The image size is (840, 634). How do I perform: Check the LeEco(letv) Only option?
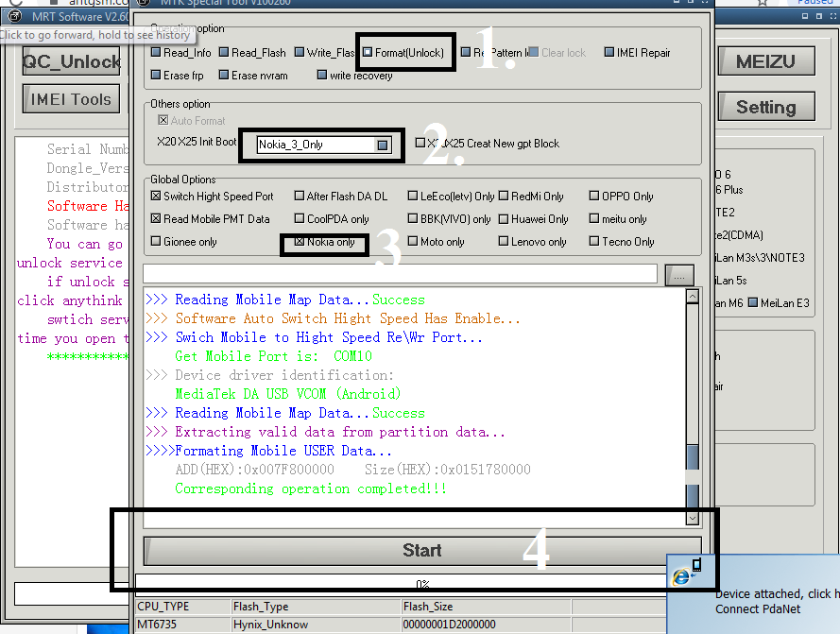coord(413,197)
